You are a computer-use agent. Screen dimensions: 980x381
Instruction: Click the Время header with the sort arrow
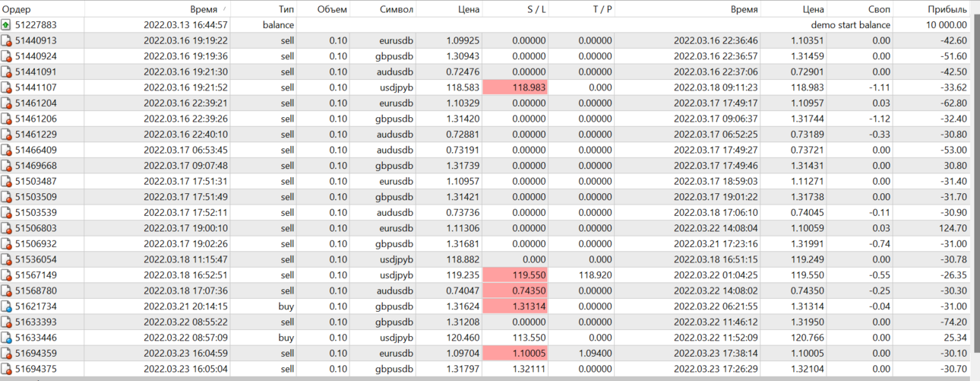[x=156, y=10]
